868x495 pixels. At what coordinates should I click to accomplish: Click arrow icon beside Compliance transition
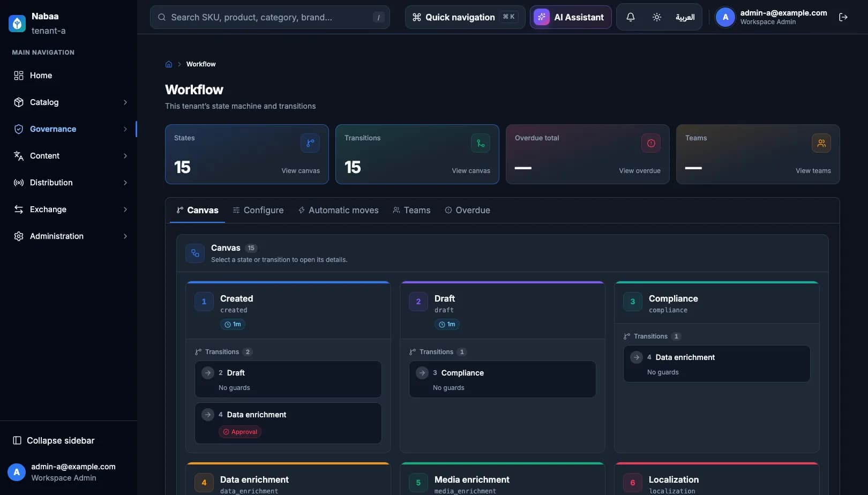(422, 372)
